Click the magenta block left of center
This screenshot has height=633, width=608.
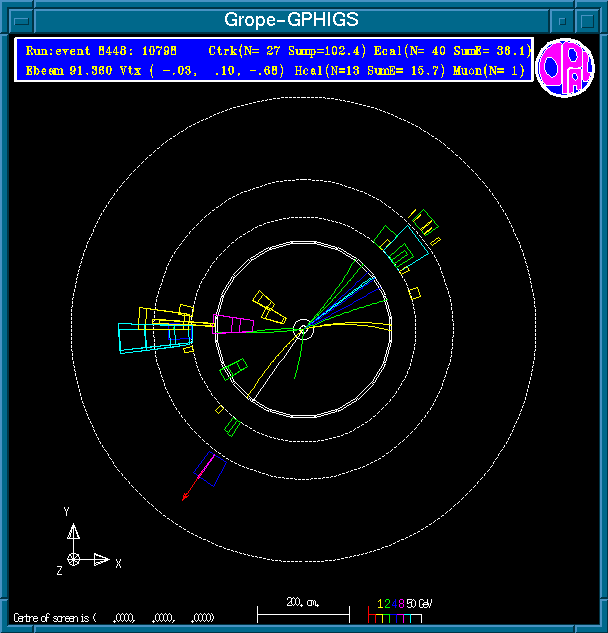point(231,324)
